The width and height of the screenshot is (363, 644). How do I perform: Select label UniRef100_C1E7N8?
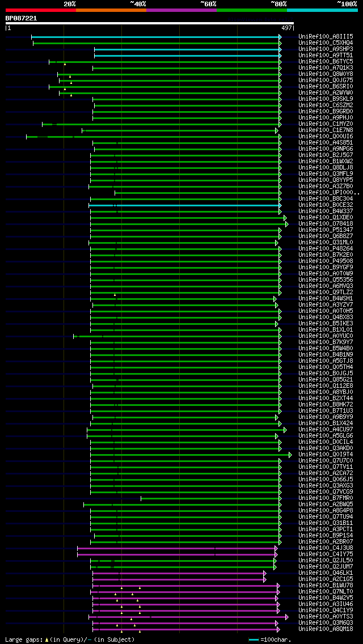326,130
